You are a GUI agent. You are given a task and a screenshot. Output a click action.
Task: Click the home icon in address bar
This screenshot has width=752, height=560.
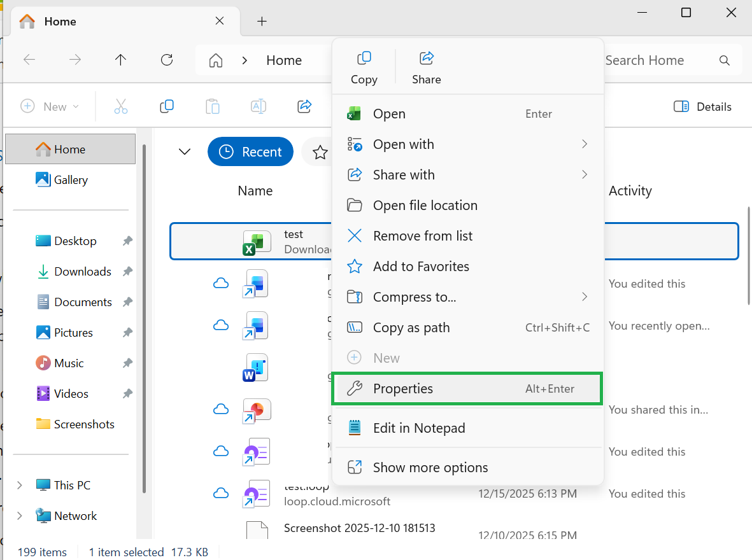(216, 60)
